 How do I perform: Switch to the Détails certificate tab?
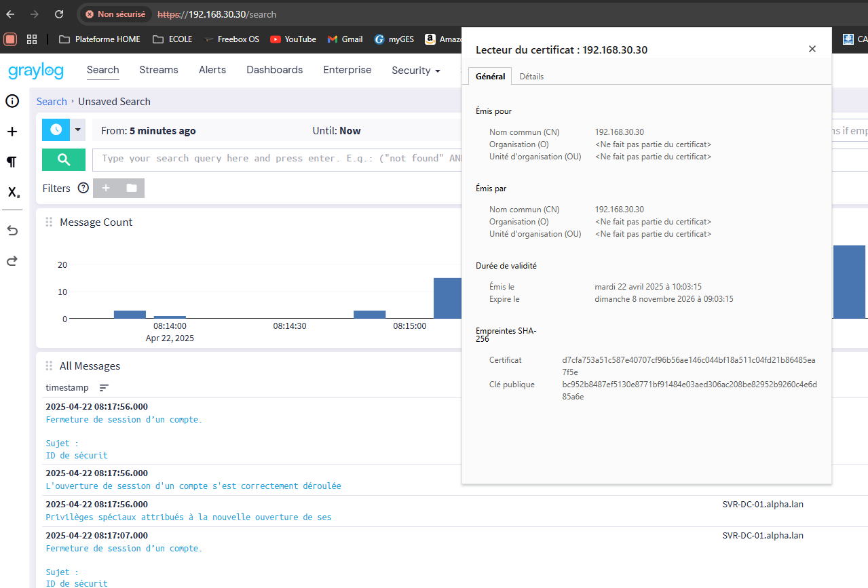click(531, 77)
